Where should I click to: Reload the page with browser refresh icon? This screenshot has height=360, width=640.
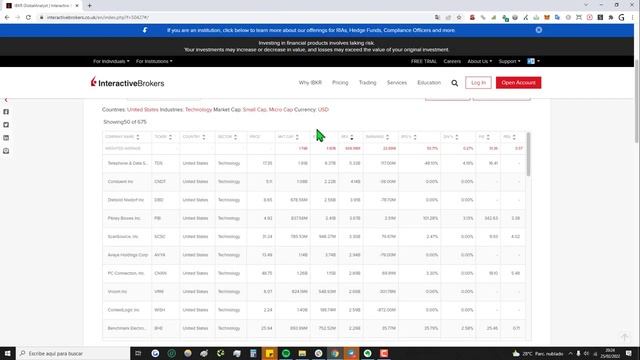click(x=28, y=17)
